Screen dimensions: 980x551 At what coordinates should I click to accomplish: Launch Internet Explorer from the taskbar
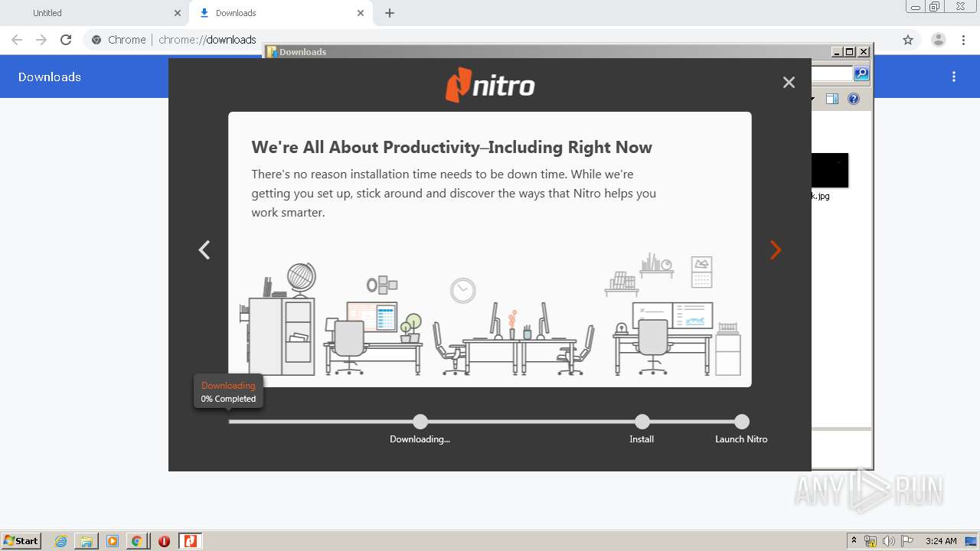click(61, 541)
